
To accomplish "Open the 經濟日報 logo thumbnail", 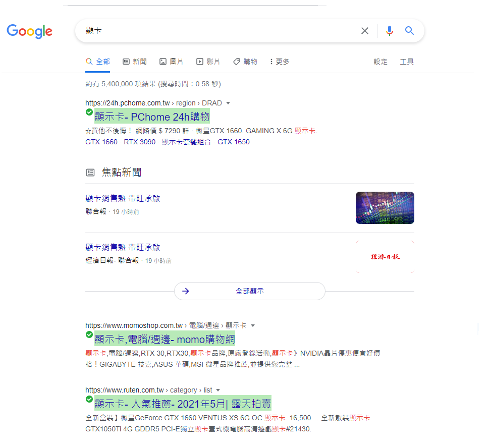I will point(385,257).
